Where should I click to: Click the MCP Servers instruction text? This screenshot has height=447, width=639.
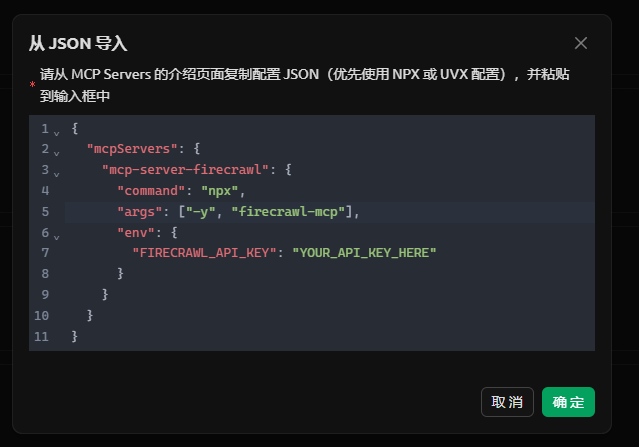[x=304, y=85]
